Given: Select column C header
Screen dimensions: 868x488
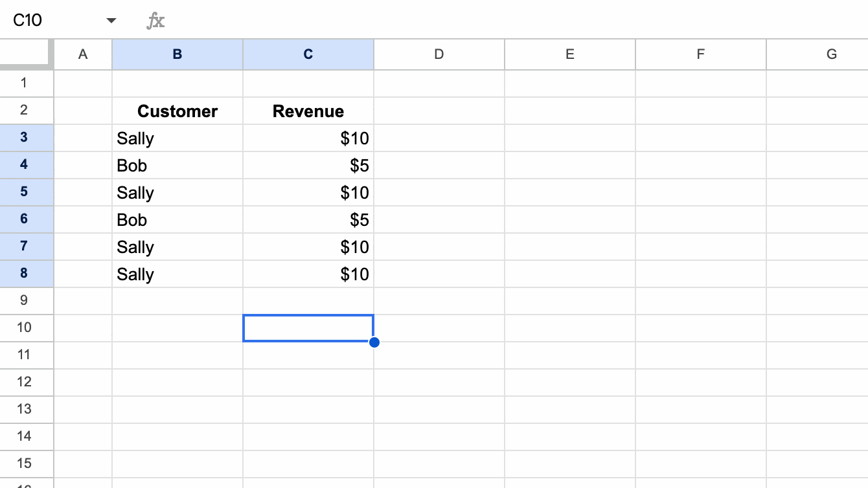Looking at the screenshot, I should click(308, 54).
